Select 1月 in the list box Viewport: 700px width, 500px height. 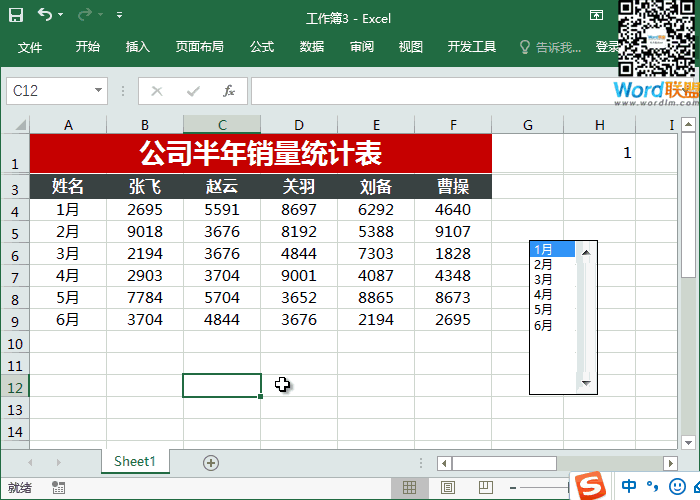tap(552, 249)
